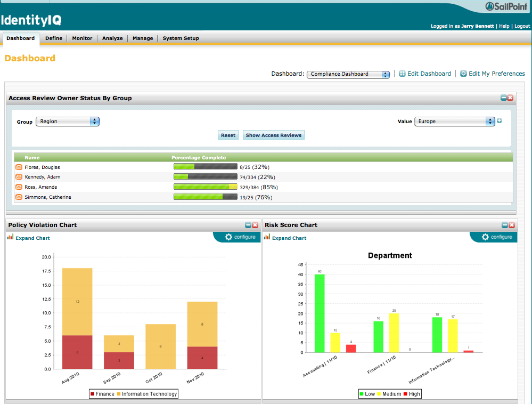Open the Define menu
Image resolution: width=532 pixels, height=404 pixels.
(54, 38)
